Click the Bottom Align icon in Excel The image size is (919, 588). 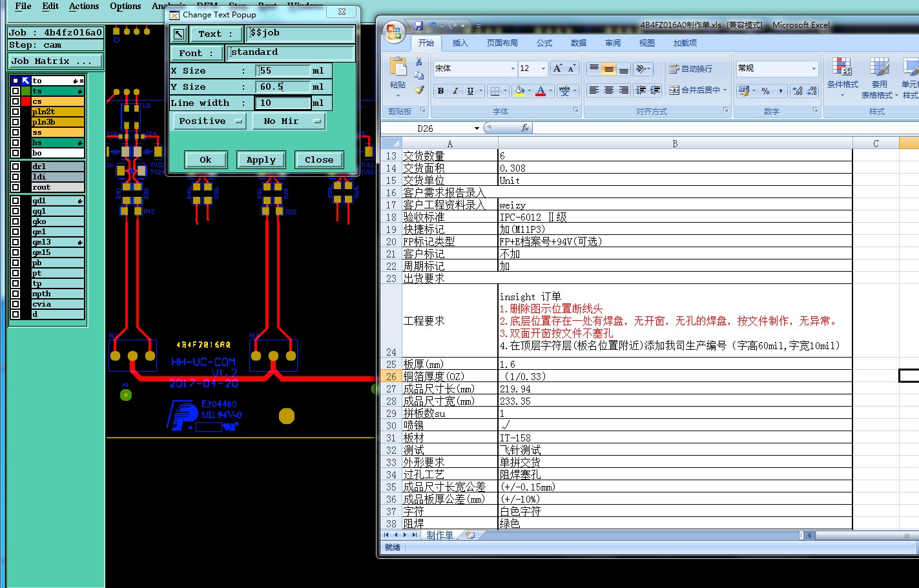pyautogui.click(x=623, y=68)
